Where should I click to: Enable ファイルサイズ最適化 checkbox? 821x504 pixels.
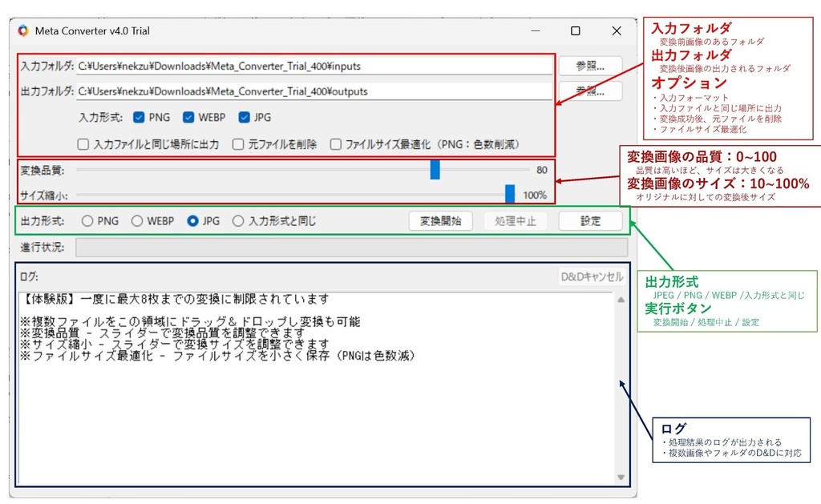336,144
